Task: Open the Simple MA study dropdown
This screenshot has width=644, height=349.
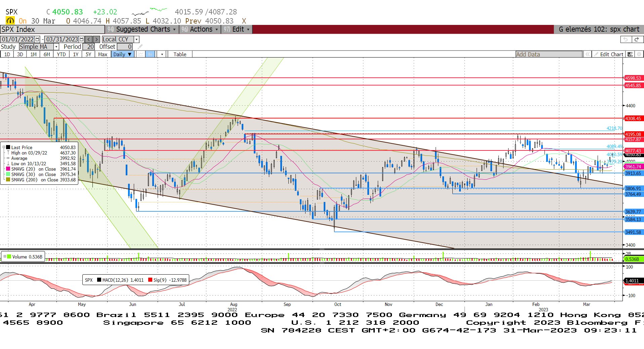Action: pos(56,47)
